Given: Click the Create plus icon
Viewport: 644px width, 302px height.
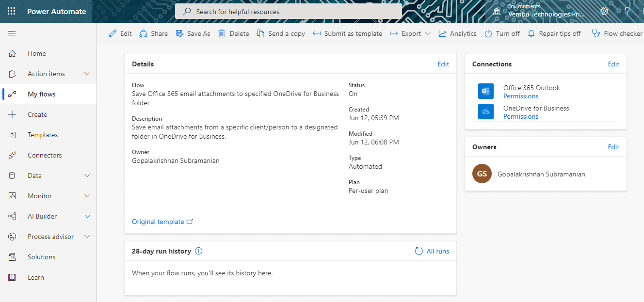Looking at the screenshot, I should coord(13,115).
